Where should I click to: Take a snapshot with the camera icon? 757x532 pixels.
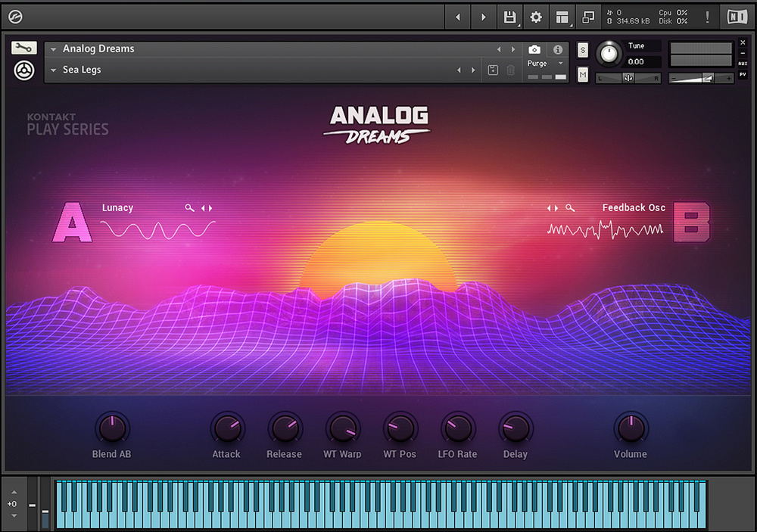click(534, 49)
